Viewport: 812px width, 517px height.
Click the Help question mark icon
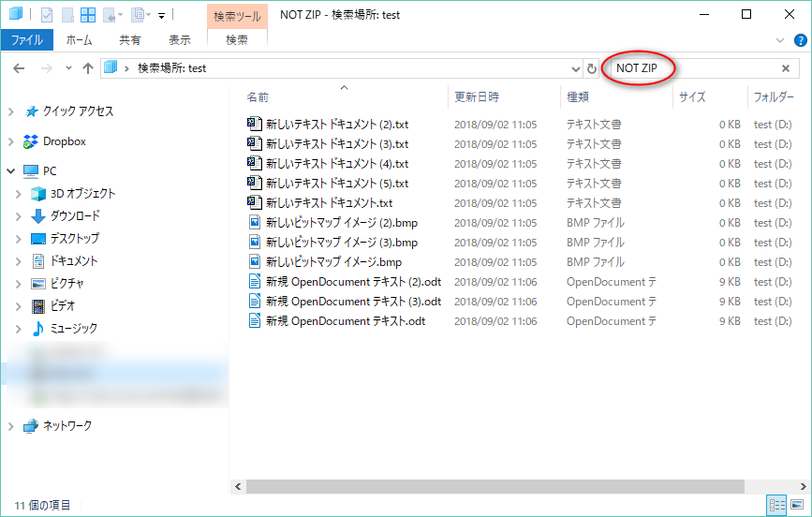pos(800,40)
